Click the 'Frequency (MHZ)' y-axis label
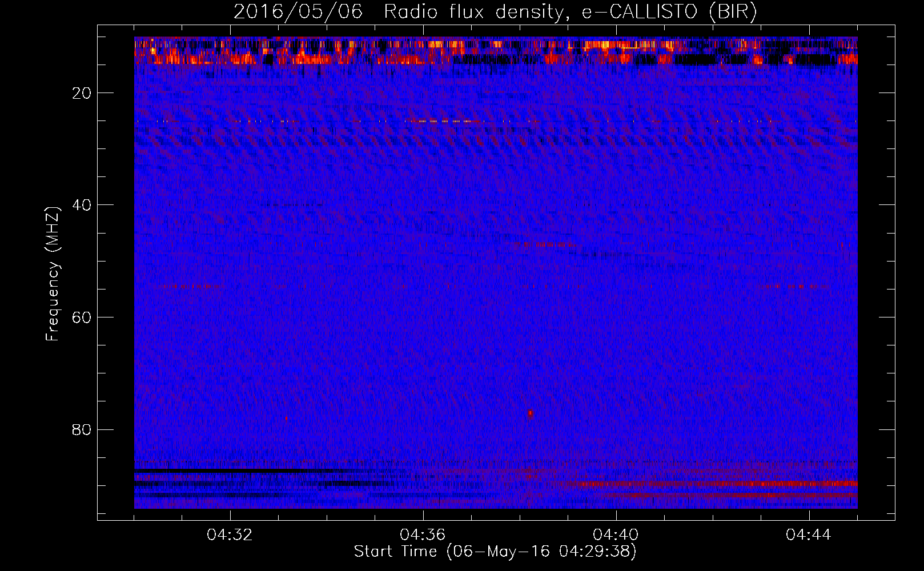This screenshot has width=924, height=571. click(53, 274)
